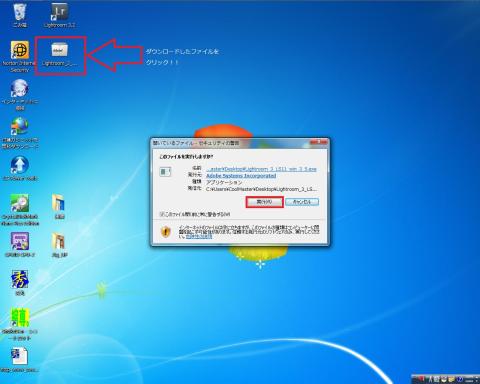The image size is (480, 384).
Task: Open the Adobe Systems Incorporated publisher link
Action: coord(241,175)
